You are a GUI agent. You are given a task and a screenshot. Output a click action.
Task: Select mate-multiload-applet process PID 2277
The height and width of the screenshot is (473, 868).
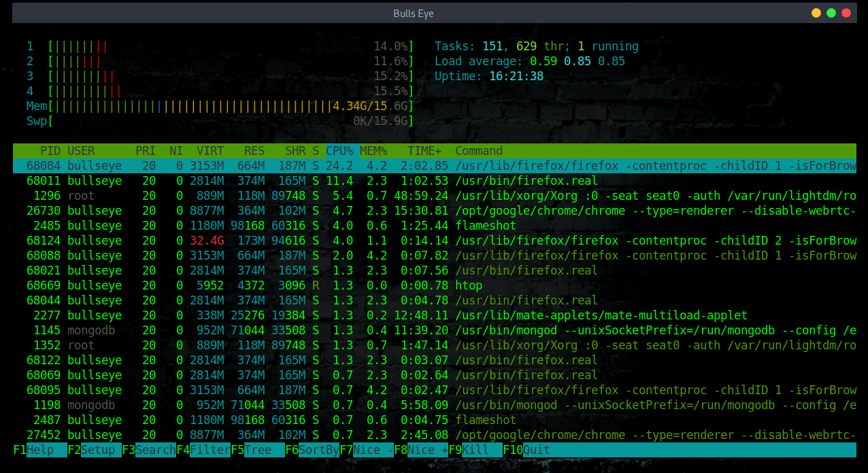(435, 315)
